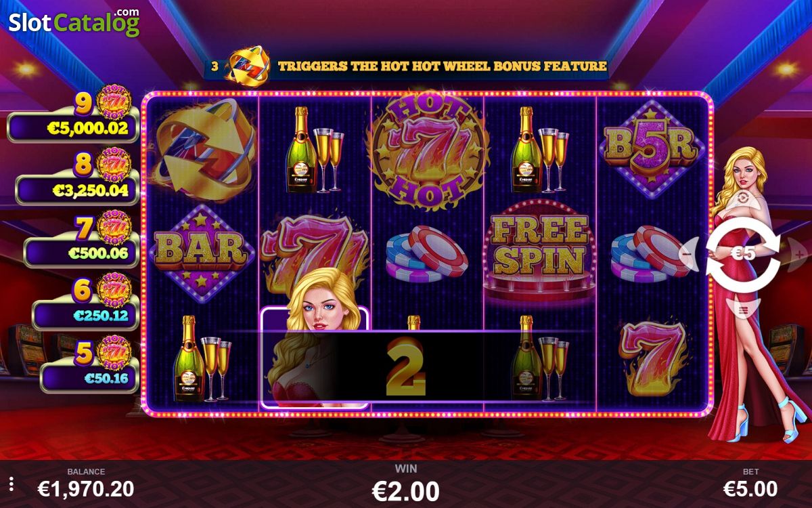Select the BAR diamond symbol
The height and width of the screenshot is (508, 812).
click(201, 249)
